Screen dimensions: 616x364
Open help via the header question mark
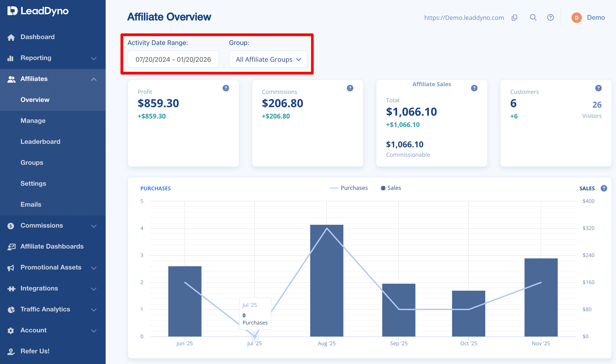click(551, 17)
